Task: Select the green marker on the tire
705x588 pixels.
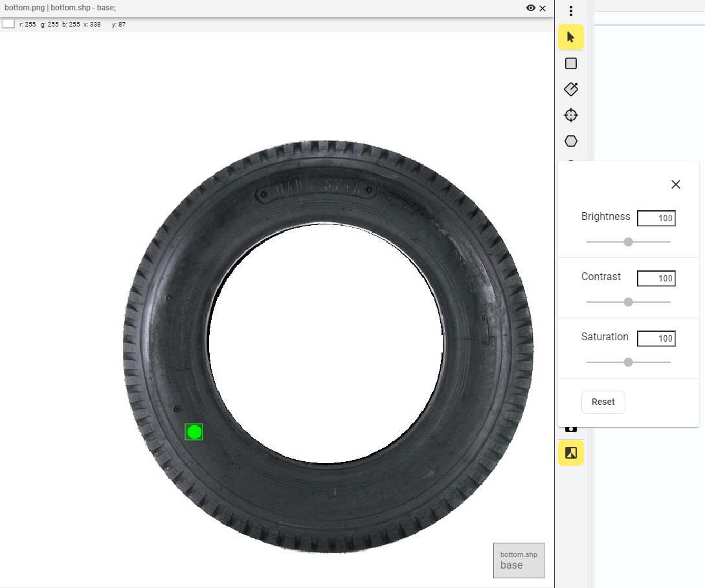Action: point(194,431)
